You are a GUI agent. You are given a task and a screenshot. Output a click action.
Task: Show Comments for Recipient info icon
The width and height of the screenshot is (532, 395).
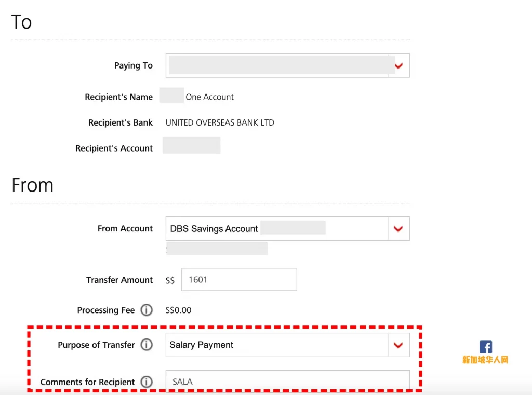(x=147, y=382)
